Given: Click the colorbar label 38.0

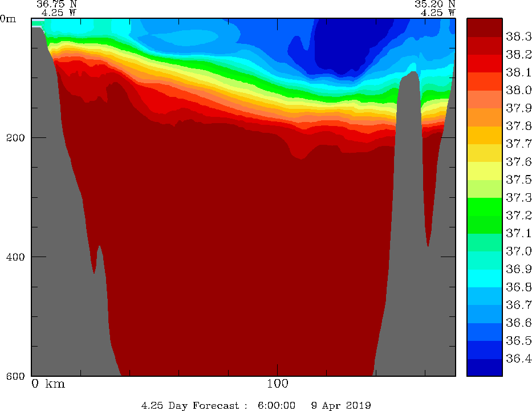Looking at the screenshot, I should point(518,90).
